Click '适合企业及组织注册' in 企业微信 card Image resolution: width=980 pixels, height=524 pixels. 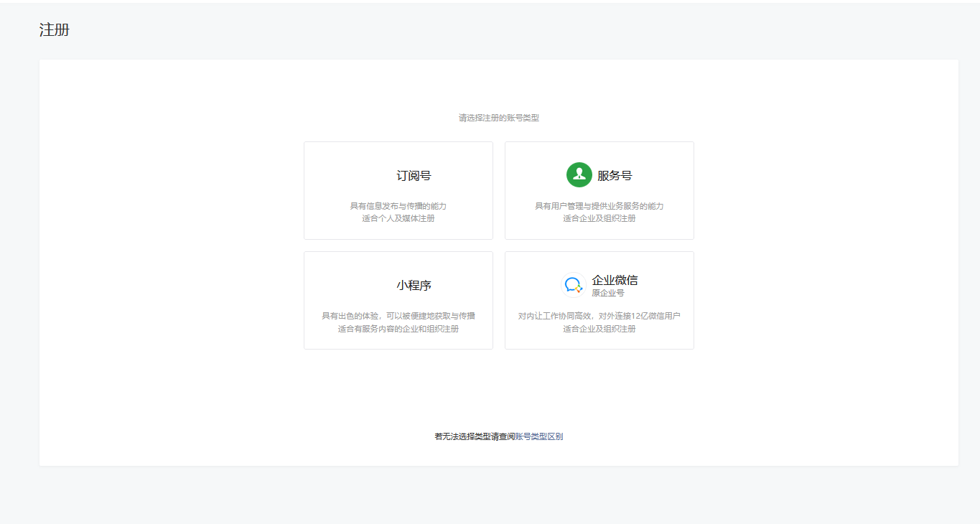(x=599, y=329)
